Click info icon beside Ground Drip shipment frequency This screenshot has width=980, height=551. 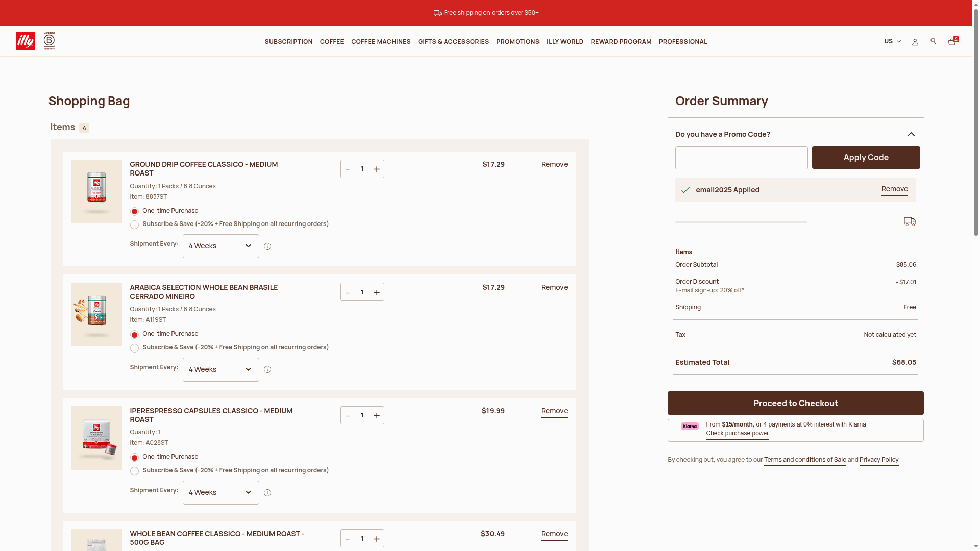[267, 246]
